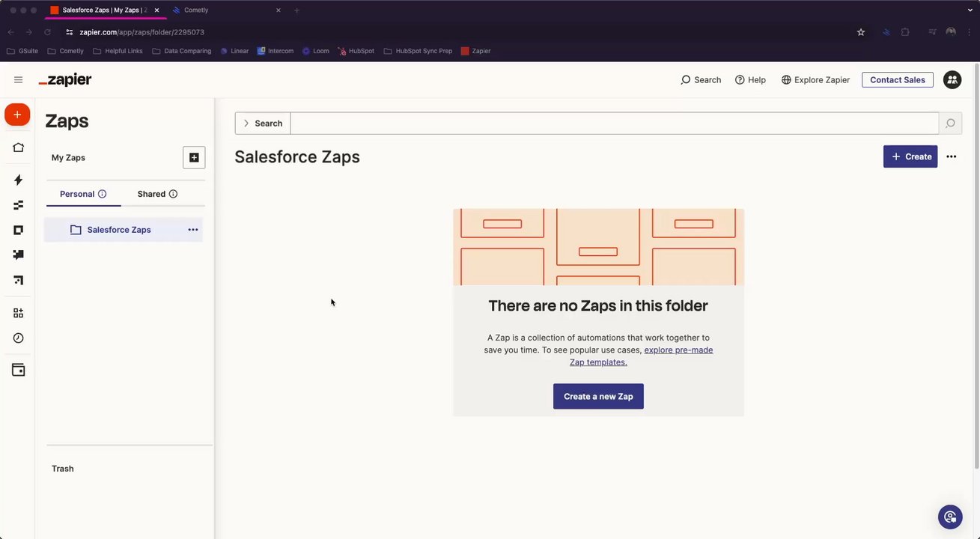Switch to the Shared tab
This screenshot has width=980, height=539.
pyautogui.click(x=158, y=194)
